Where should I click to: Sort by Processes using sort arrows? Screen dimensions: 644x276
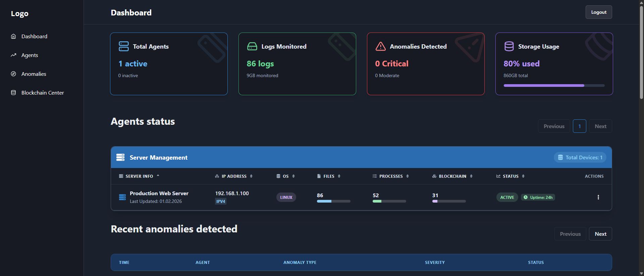tap(408, 176)
